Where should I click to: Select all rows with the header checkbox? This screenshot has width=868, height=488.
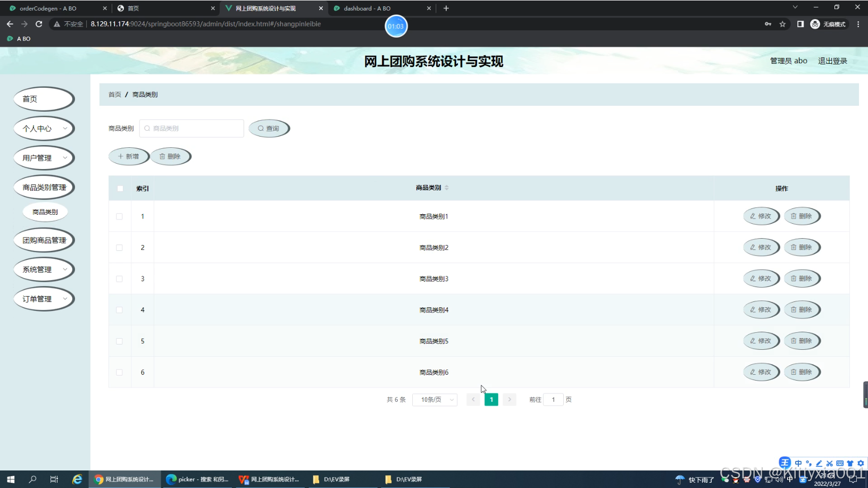click(x=120, y=188)
